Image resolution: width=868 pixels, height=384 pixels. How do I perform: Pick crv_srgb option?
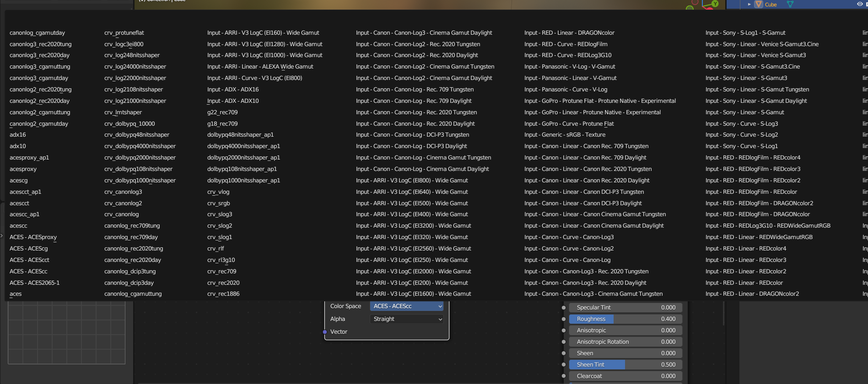219,203
